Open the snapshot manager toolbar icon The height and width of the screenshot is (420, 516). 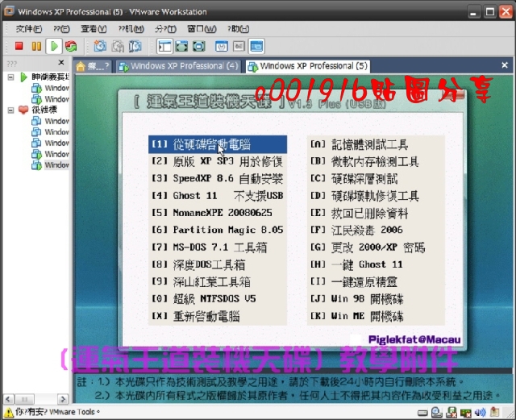tap(133, 47)
